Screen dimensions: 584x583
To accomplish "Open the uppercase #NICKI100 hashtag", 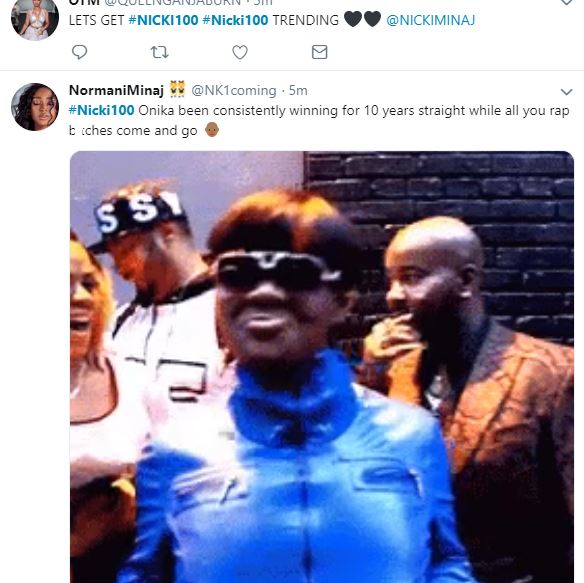I will [163, 20].
